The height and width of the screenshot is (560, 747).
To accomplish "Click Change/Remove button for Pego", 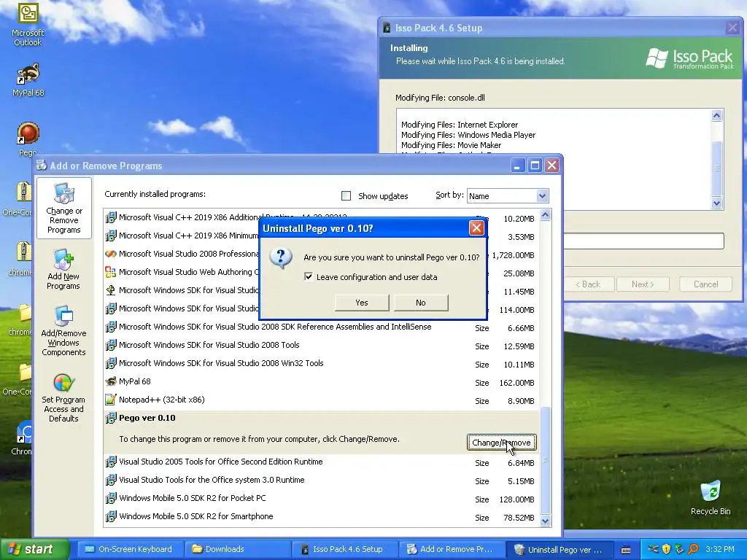I will pos(501,443).
